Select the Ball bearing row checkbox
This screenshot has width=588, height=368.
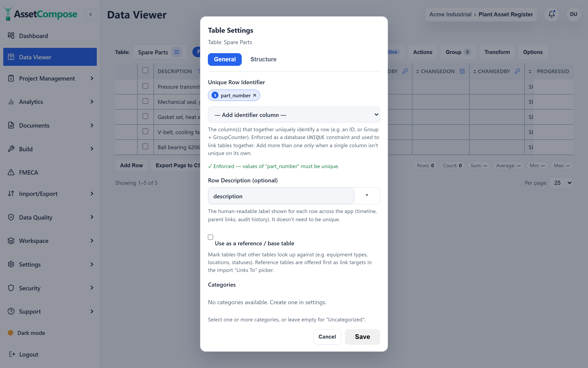(145, 146)
